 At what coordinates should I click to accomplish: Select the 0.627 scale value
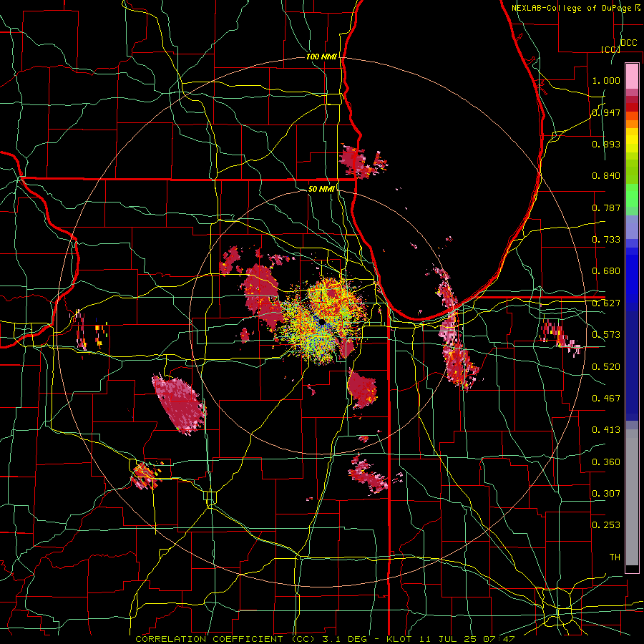606,303
